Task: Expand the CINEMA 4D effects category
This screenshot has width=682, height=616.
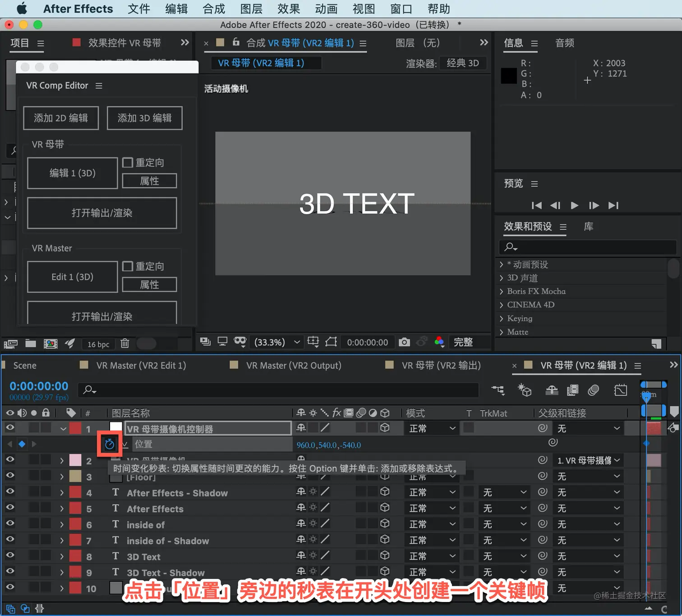Action: [x=501, y=305]
